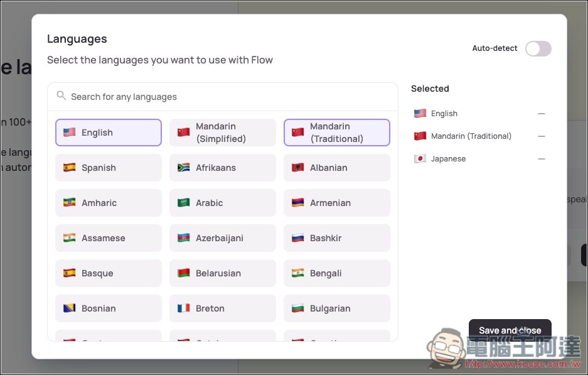Screen dimensions: 588x375
Task: Click the Albanian flag icon
Action: pyautogui.click(x=297, y=168)
